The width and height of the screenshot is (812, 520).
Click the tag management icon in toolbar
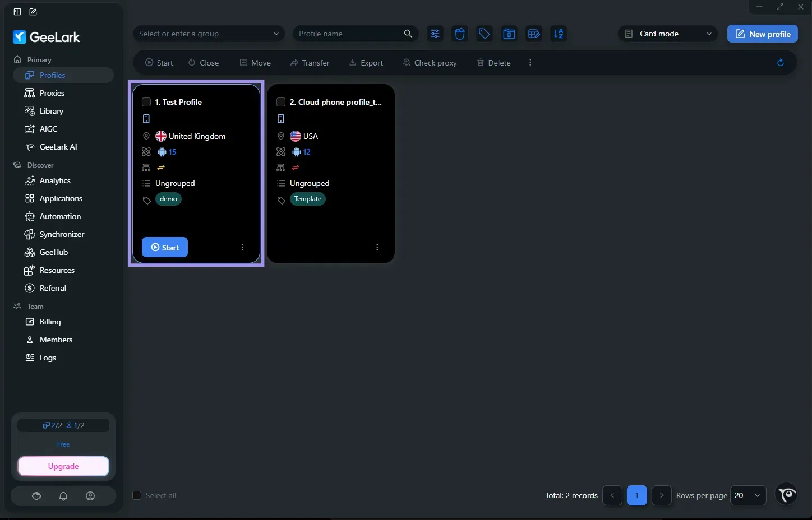(x=484, y=34)
